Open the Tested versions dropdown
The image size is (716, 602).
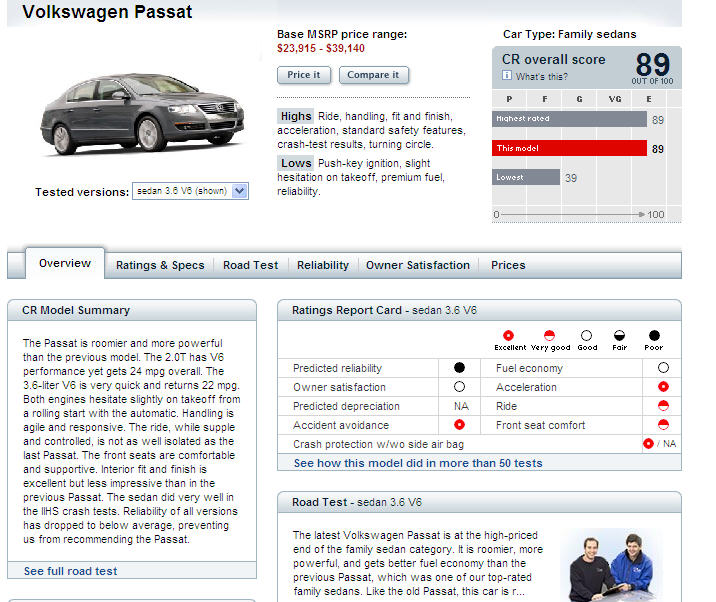tap(239, 191)
